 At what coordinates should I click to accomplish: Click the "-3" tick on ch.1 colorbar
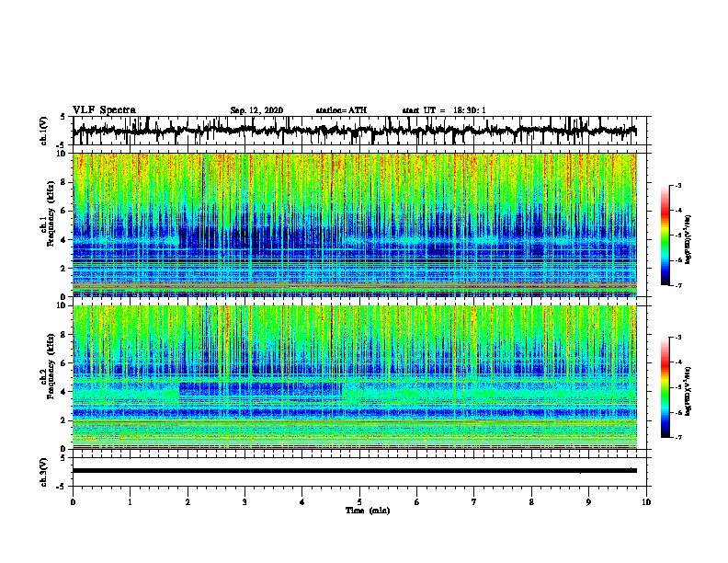[678, 185]
